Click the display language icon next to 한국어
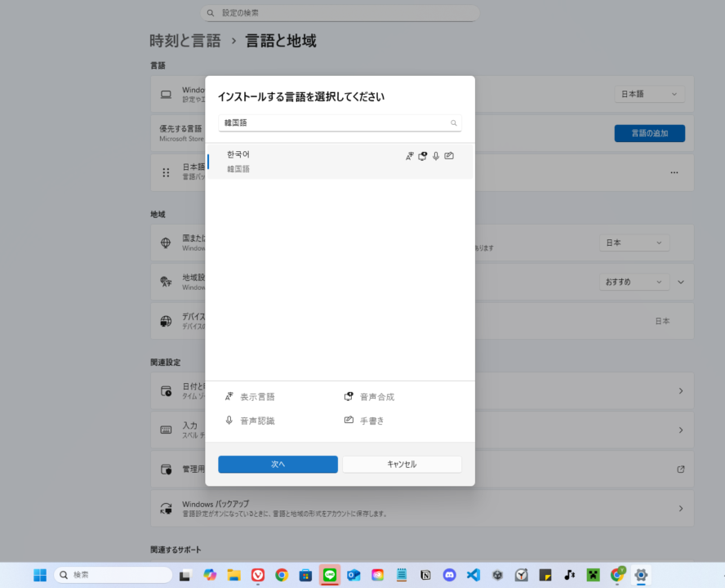The height and width of the screenshot is (588, 725). point(410,156)
